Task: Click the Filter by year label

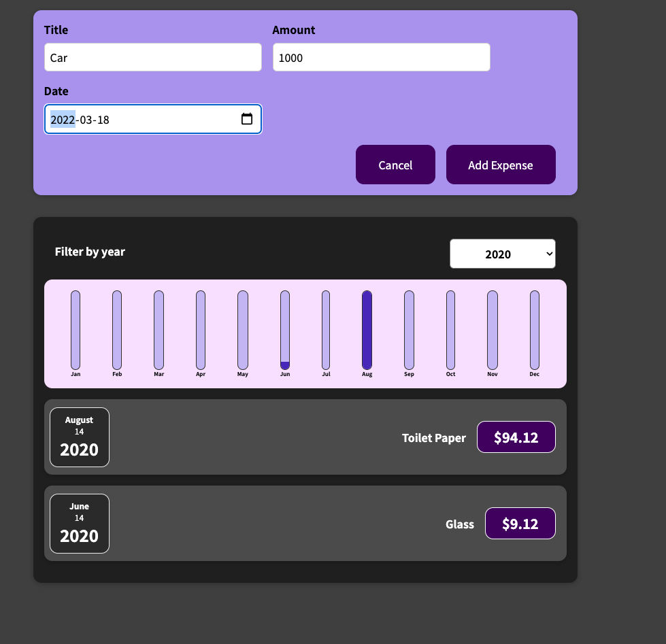Action: click(x=90, y=252)
